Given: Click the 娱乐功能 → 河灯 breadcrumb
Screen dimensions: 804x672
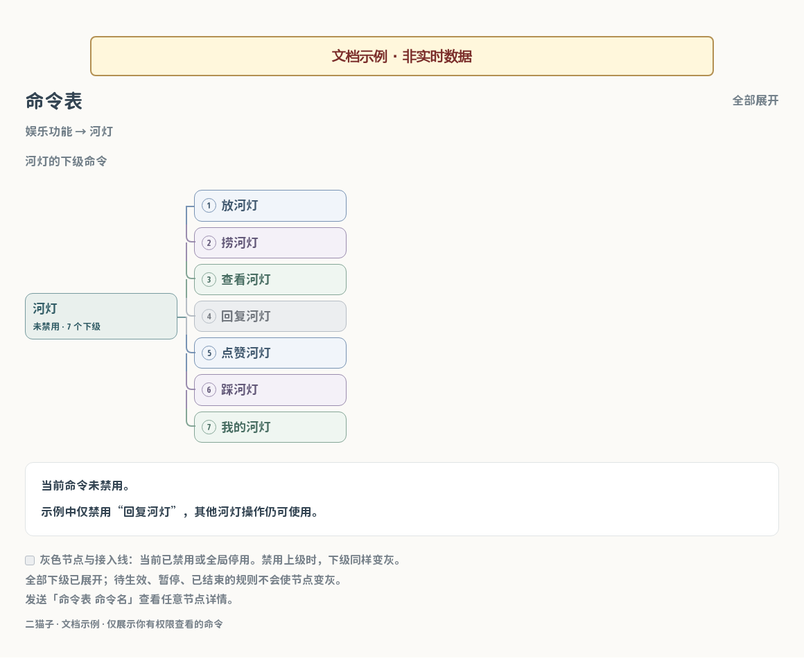Looking at the screenshot, I should (69, 132).
